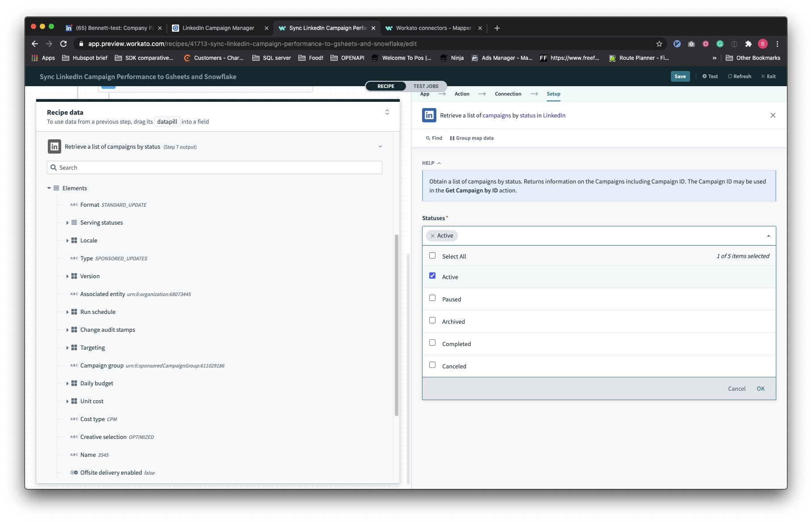Screen dimensions: 812x522
Task: Click the browser reload icon
Action: pyautogui.click(x=63, y=44)
